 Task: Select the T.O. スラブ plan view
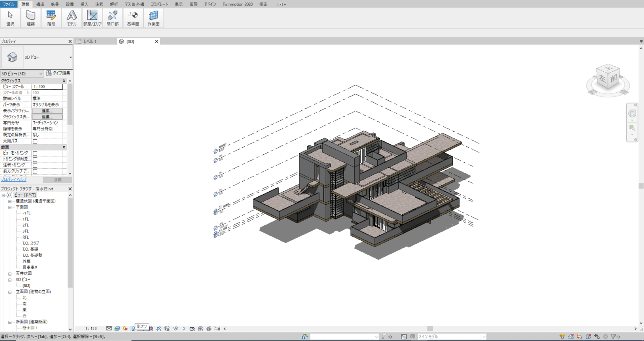coord(31,243)
